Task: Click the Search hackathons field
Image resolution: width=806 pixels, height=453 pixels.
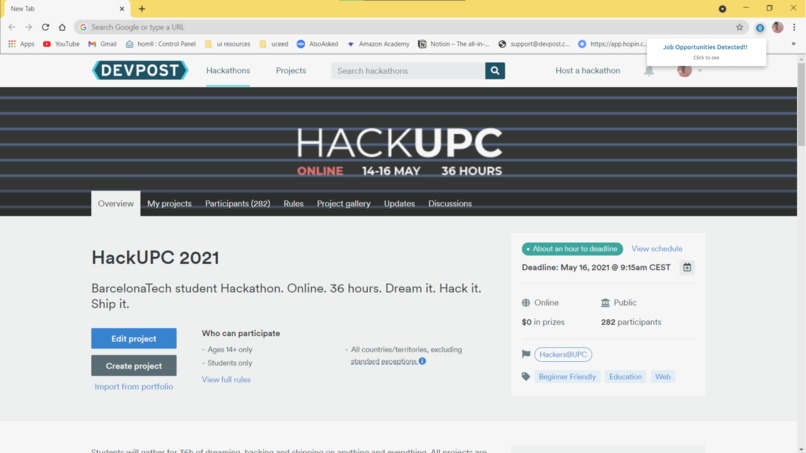Action: tap(408, 71)
